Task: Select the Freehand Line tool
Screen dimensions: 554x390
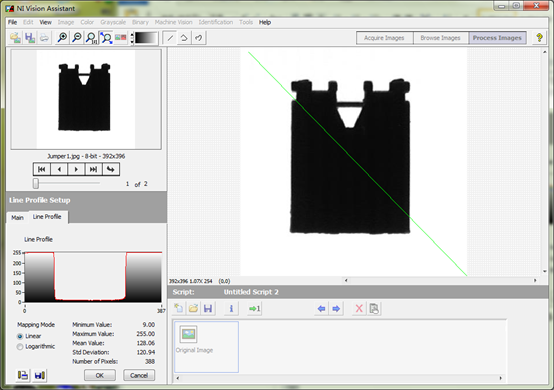Action: coord(199,37)
